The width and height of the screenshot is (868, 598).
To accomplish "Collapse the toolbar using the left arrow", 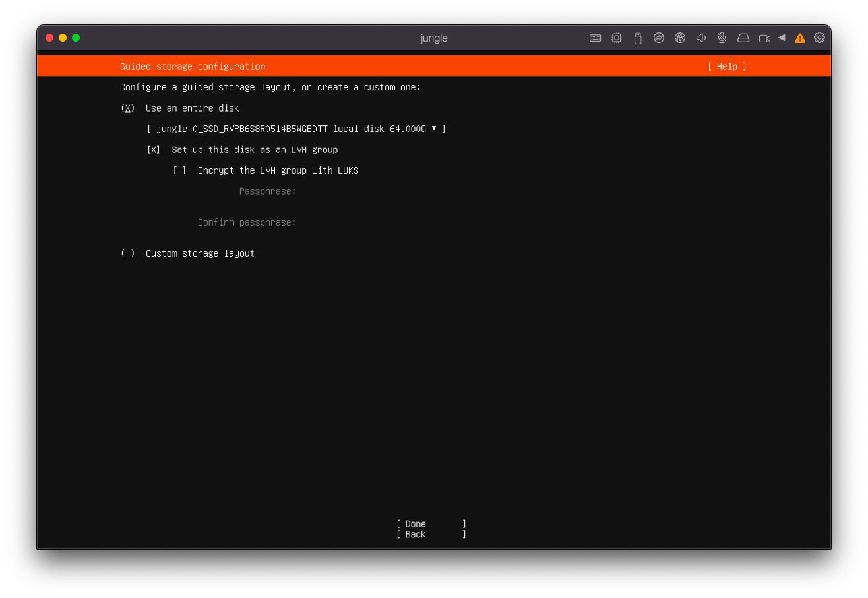I will (x=782, y=38).
